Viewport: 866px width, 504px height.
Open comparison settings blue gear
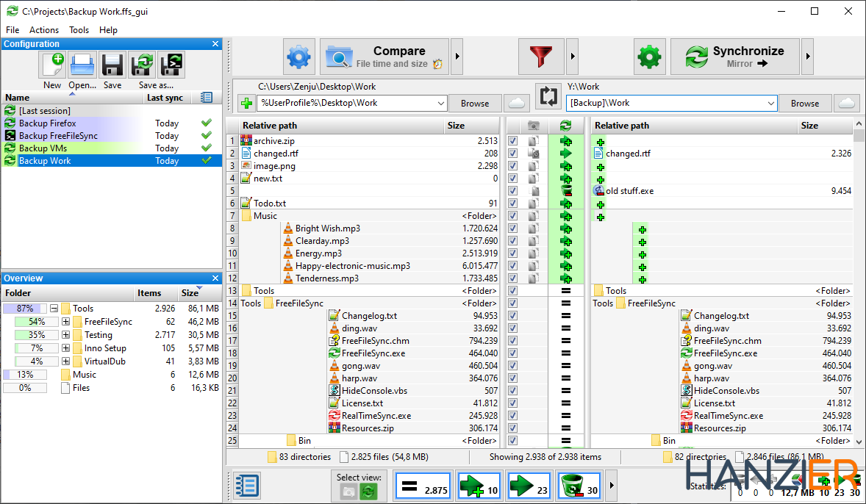point(299,57)
